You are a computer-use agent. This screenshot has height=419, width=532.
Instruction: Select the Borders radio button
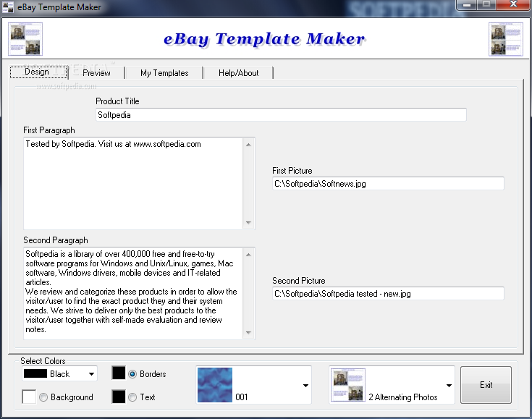(132, 374)
